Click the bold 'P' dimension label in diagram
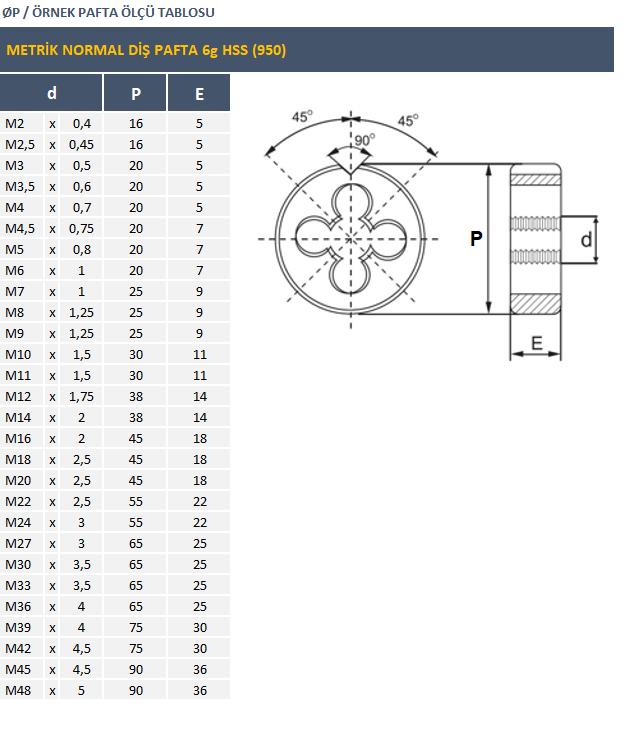 [476, 238]
